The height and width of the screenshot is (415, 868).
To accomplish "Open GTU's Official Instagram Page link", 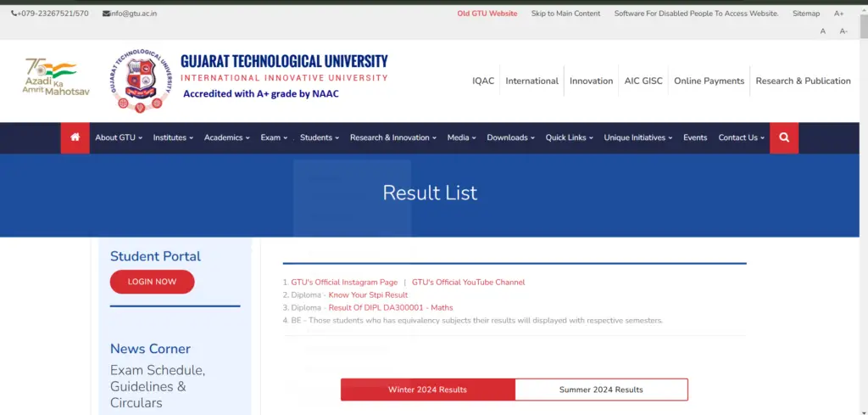I will coord(344,282).
